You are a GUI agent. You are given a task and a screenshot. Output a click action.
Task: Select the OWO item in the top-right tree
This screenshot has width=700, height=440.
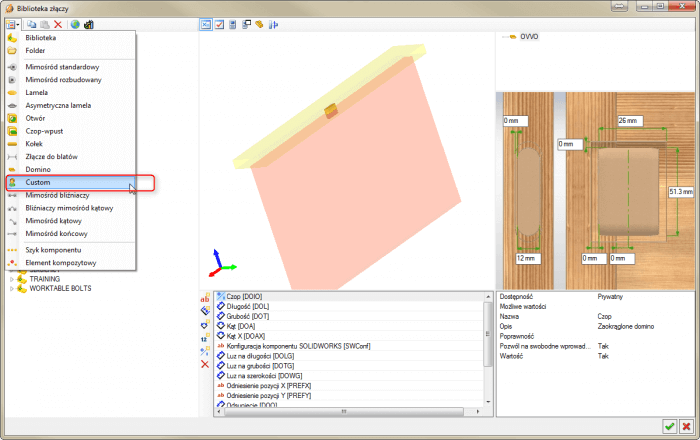(x=529, y=37)
